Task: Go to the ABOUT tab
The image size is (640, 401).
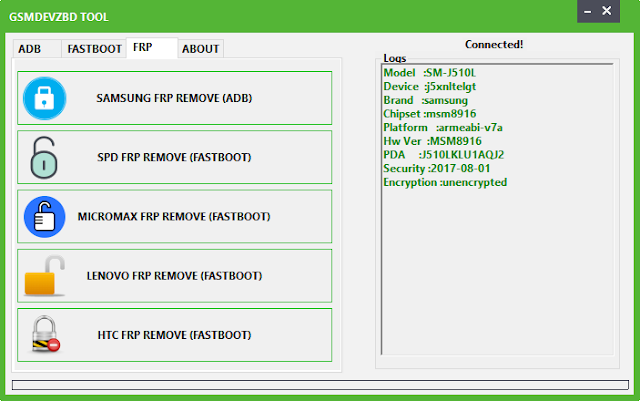Action: click(x=200, y=49)
